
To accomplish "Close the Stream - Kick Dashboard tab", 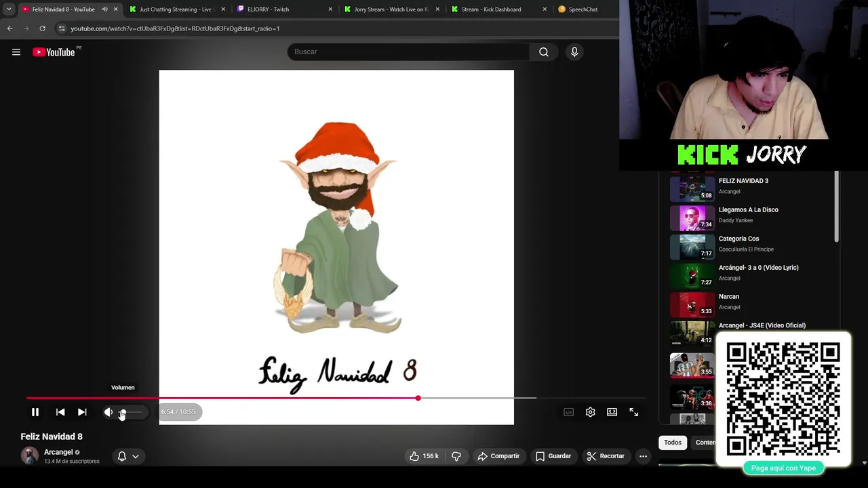I will tap(545, 9).
